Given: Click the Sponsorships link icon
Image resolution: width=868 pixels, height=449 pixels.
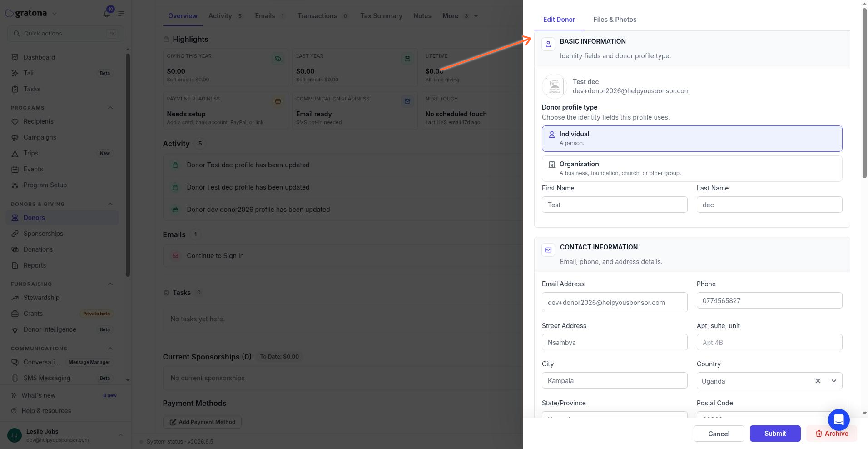Looking at the screenshot, I should tap(15, 234).
